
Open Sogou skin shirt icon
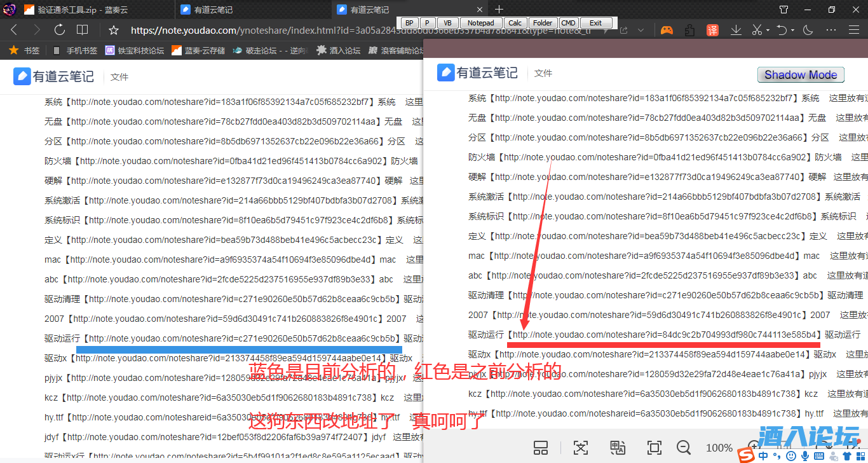coord(847,456)
